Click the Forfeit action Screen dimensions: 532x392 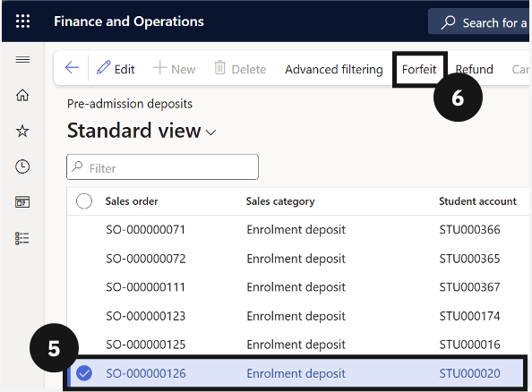pyautogui.click(x=419, y=69)
